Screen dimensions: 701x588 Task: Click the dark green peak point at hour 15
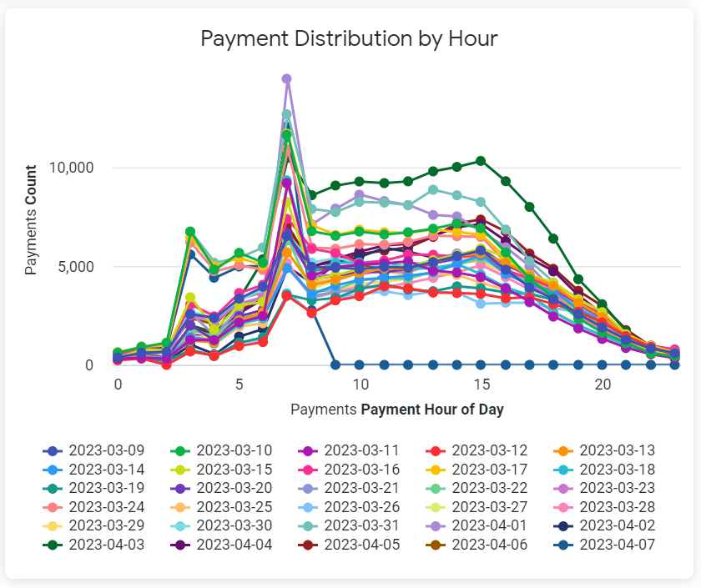coord(481,161)
